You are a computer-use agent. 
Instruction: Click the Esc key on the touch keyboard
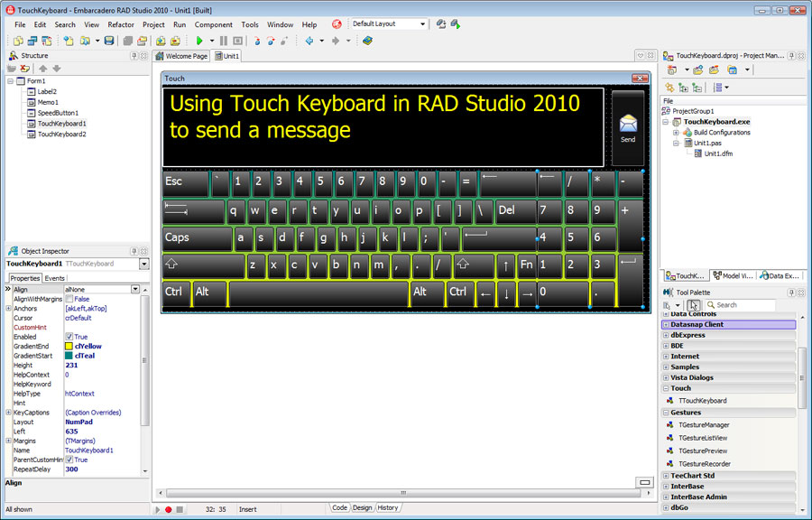[x=185, y=183]
